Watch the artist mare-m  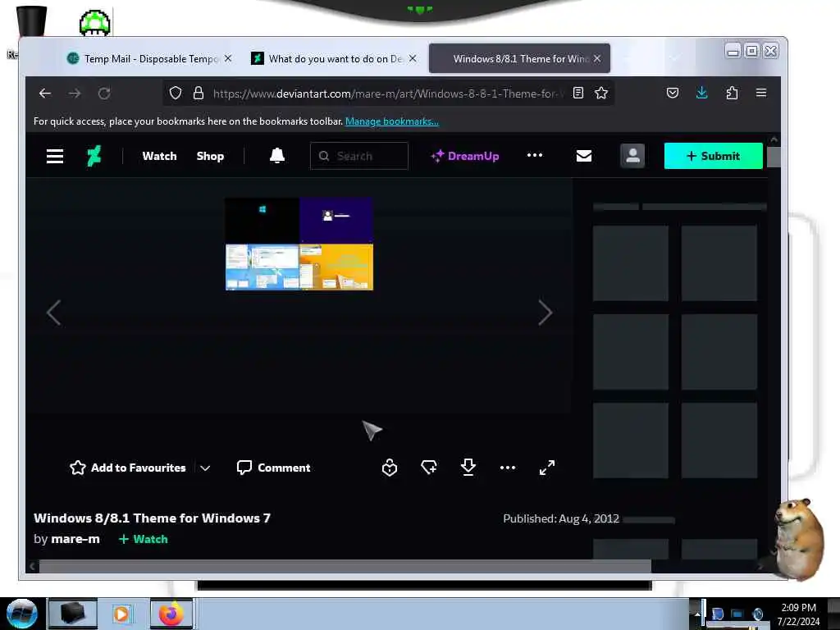pyautogui.click(x=143, y=539)
